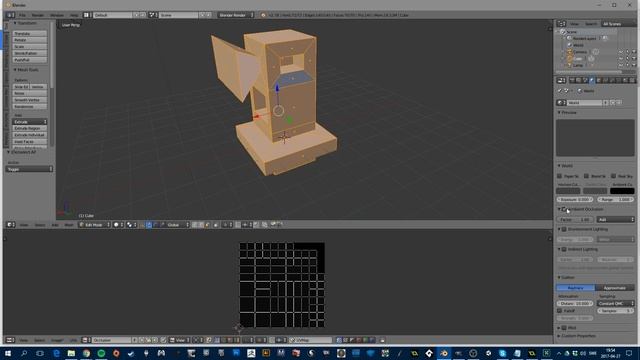Viewport: 640px width, 360px height.
Task: Click the Blender icon in the taskbar
Action: [444, 353]
